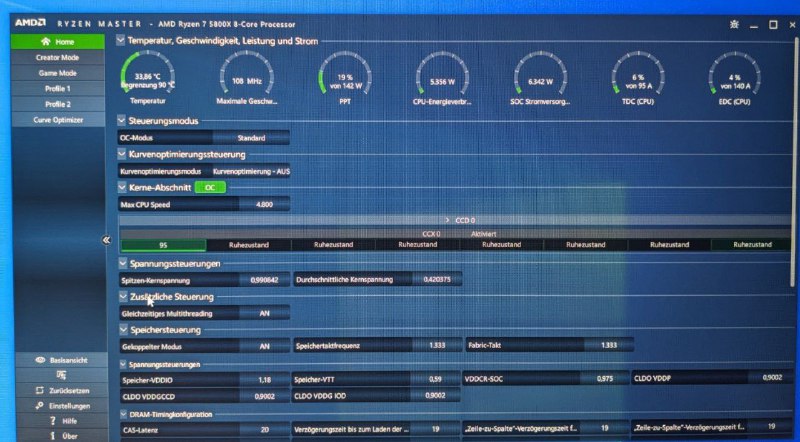This screenshot has width=800, height=442.
Task: Collapse the Kurvenoptimierungssteuerung section
Action: pos(121,154)
